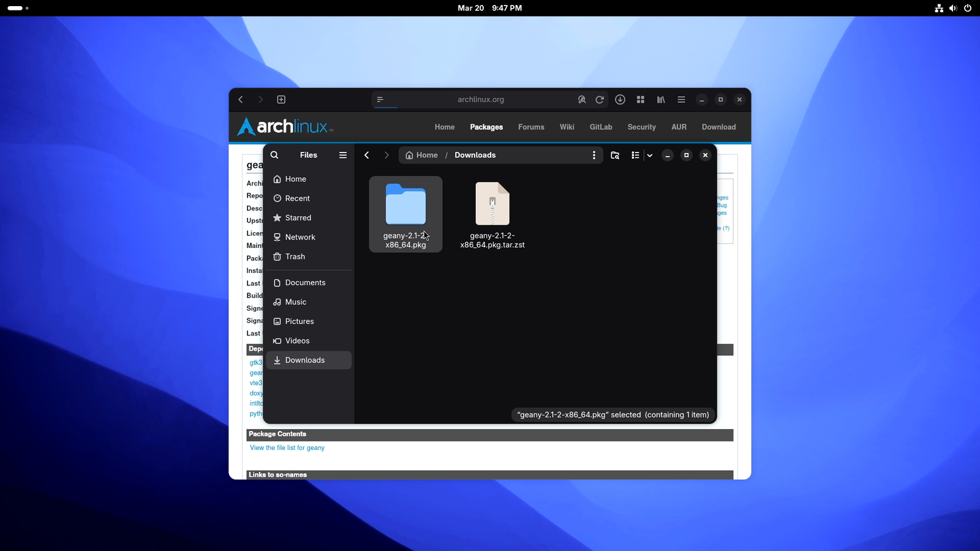Toggle list view in Files
The image size is (980, 551).
pyautogui.click(x=635, y=155)
